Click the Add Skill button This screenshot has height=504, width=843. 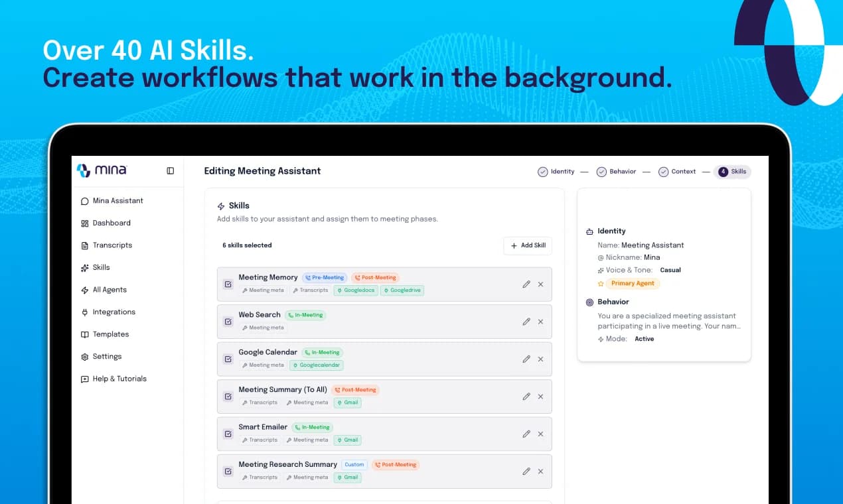(x=528, y=245)
